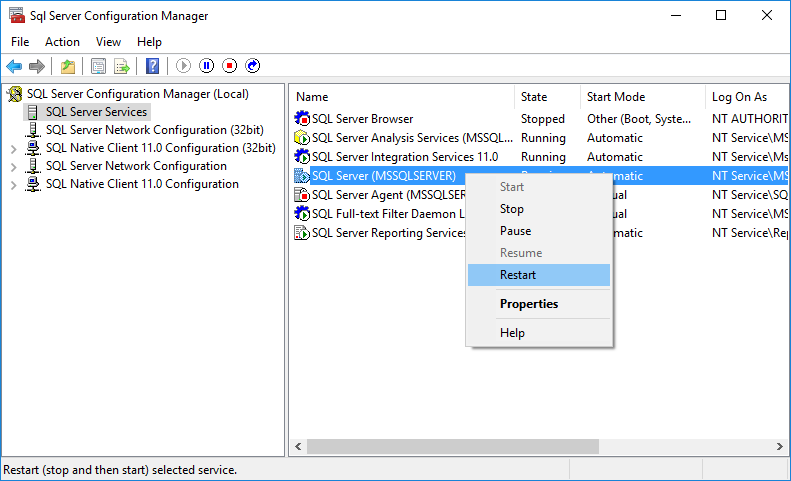The width and height of the screenshot is (791, 481).
Task: Sort the list by the Name column header
Action: tap(402, 97)
